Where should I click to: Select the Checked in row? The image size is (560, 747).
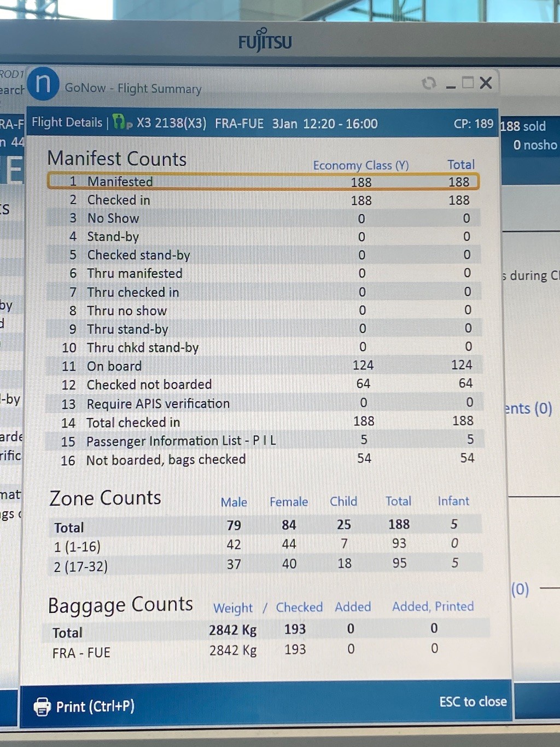(262, 200)
